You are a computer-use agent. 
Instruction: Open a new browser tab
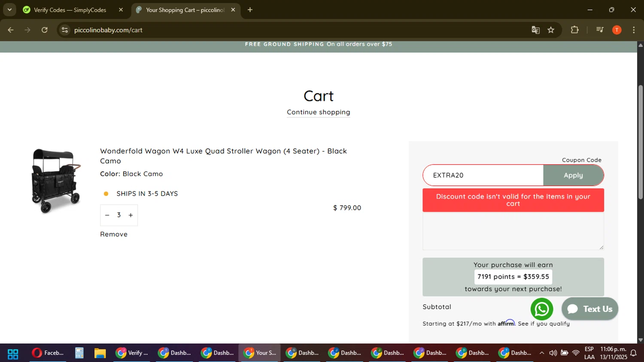pyautogui.click(x=250, y=10)
